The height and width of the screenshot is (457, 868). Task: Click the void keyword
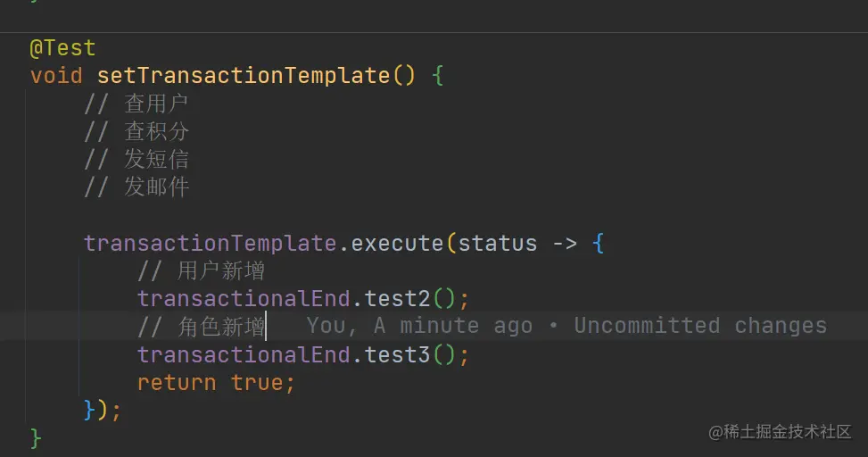pos(55,76)
